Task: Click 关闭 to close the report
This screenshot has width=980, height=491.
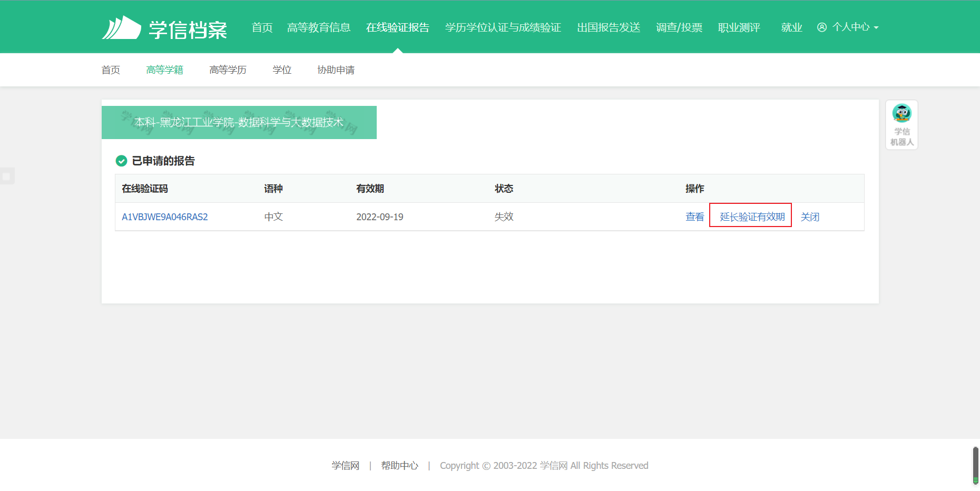Action: click(x=810, y=217)
